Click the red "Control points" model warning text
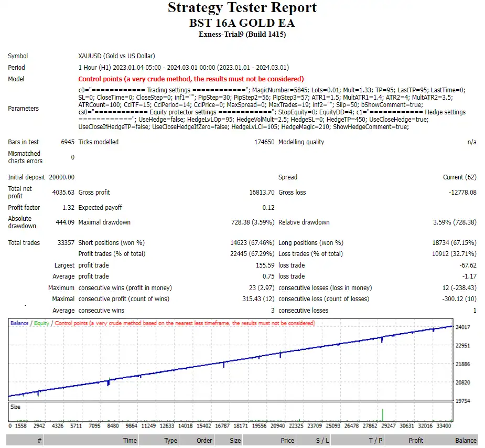The image size is (485, 448). [191, 79]
